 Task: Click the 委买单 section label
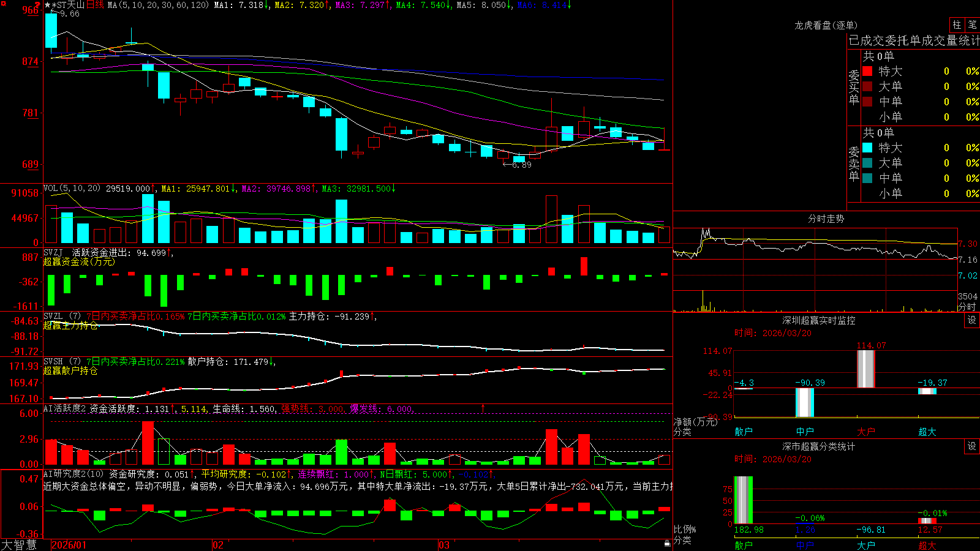[x=854, y=88]
